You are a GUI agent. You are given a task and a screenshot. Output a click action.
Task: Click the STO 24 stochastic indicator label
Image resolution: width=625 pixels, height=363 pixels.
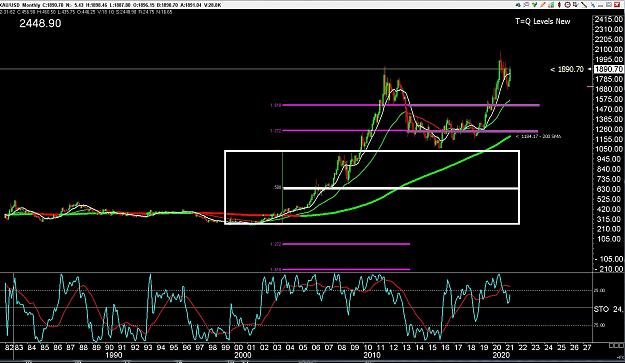(608, 309)
